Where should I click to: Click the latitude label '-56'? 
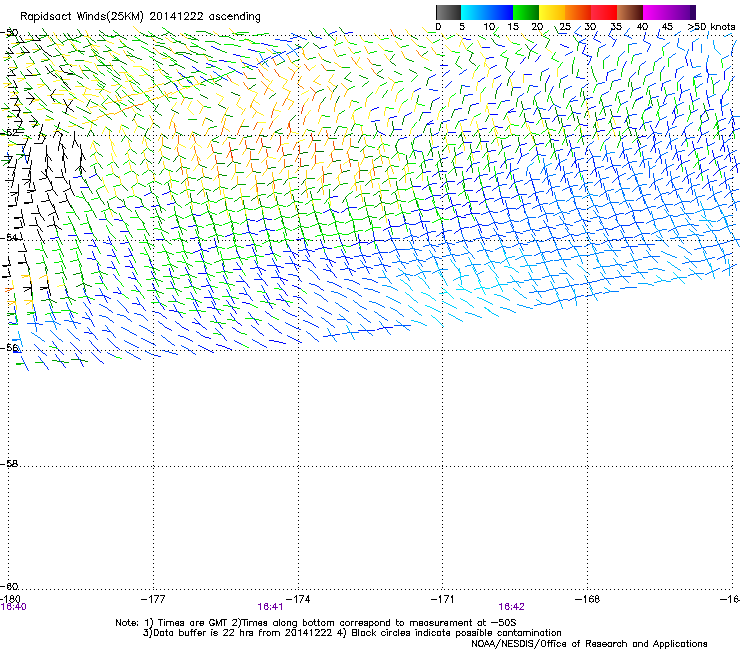[x=9, y=347]
